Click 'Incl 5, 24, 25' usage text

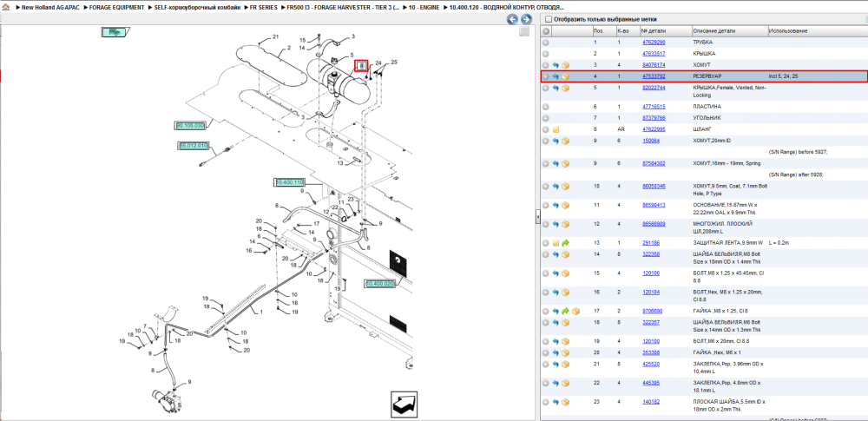[x=785, y=76]
